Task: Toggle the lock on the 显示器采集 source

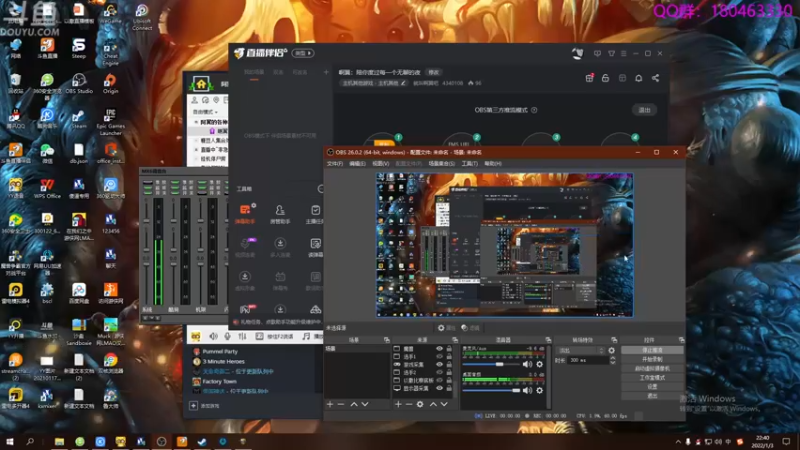Action: tap(449, 388)
